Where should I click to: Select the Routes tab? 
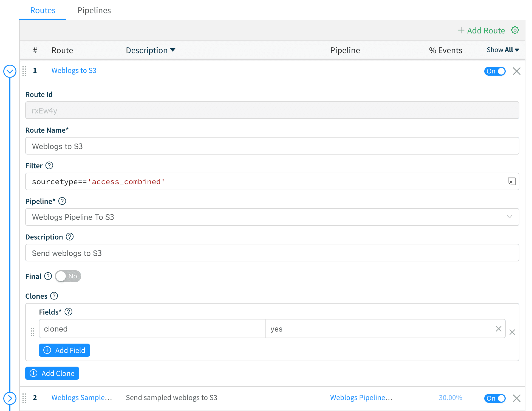pos(43,10)
